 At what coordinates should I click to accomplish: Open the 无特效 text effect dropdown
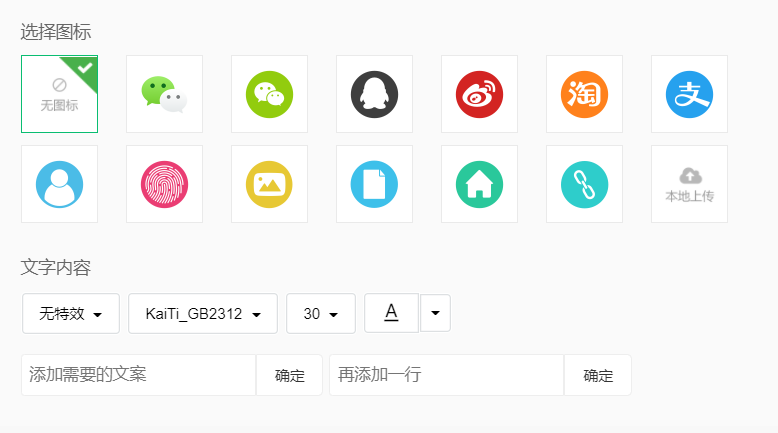pyautogui.click(x=71, y=313)
